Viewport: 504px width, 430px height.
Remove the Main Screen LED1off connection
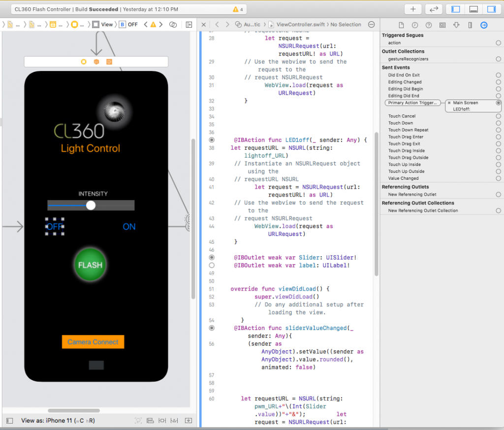449,103
